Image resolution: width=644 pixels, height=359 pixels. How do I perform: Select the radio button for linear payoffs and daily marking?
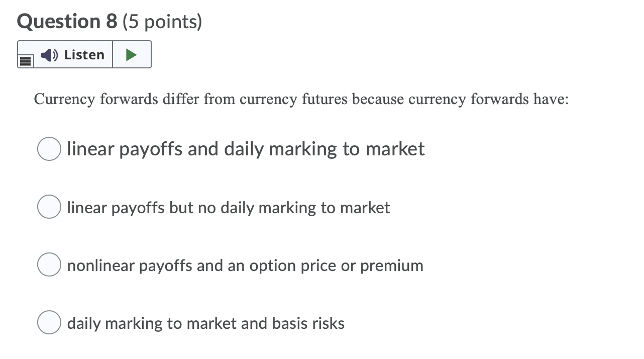pos(49,148)
